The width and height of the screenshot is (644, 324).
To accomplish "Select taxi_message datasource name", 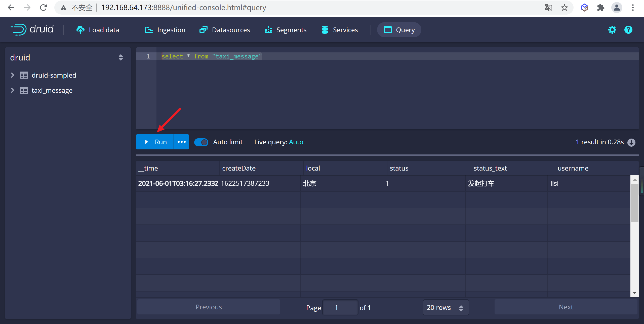I will coord(52,90).
